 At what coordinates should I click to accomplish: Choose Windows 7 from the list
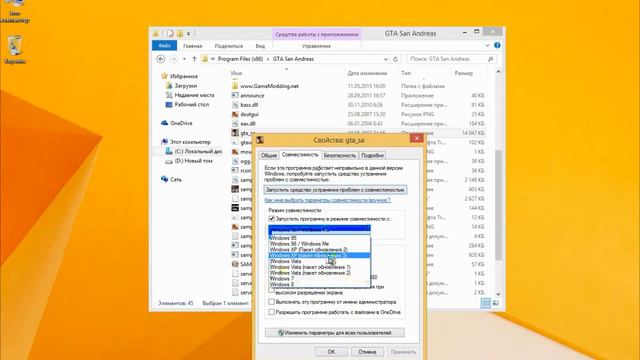click(319, 278)
